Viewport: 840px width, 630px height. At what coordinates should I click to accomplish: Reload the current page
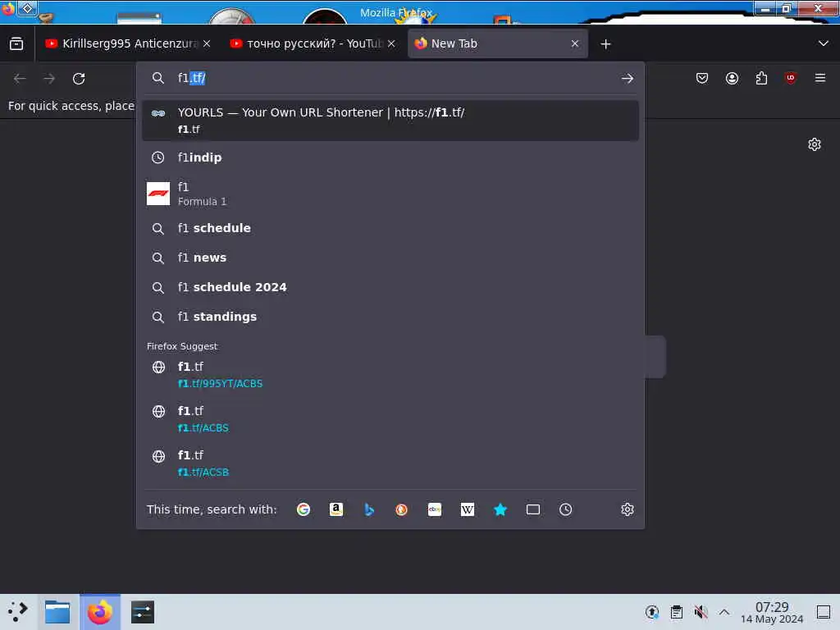79,79
